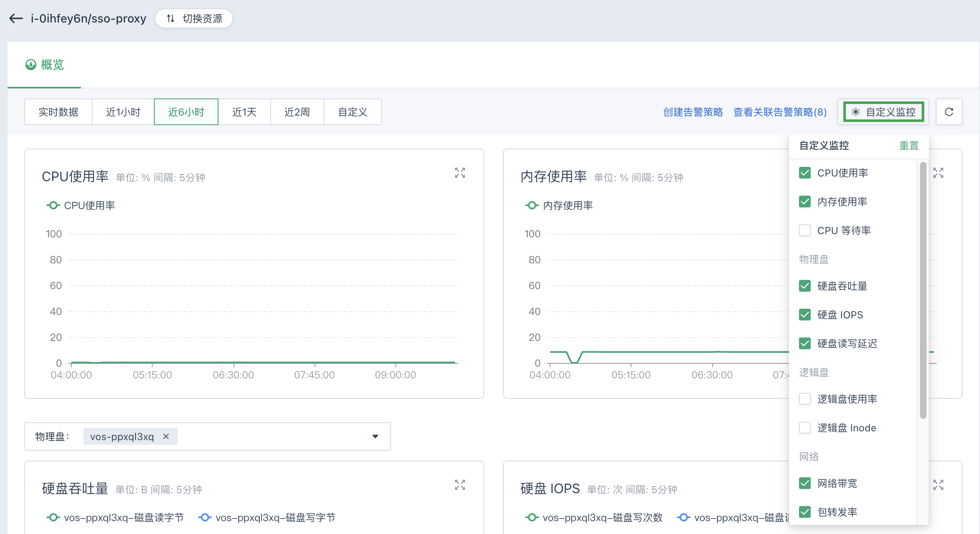Click the 切换资源 switch resource button
Screen dimensions: 980x534
pos(194,18)
